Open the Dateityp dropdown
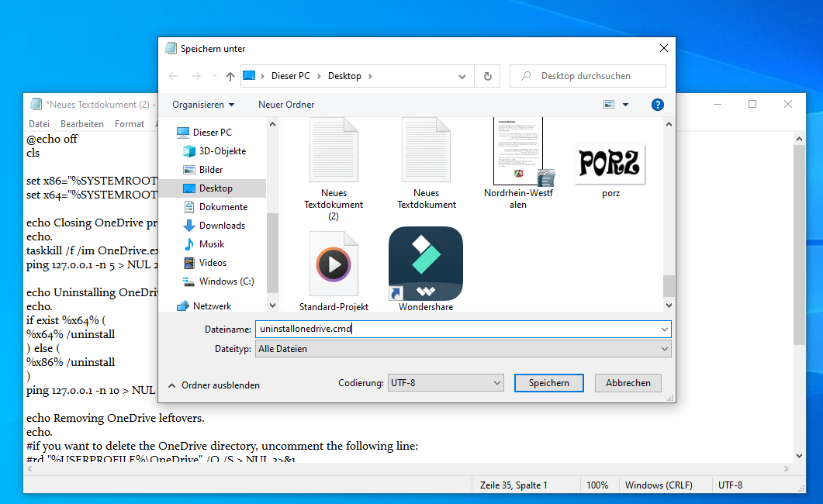823x504 pixels. click(x=463, y=349)
